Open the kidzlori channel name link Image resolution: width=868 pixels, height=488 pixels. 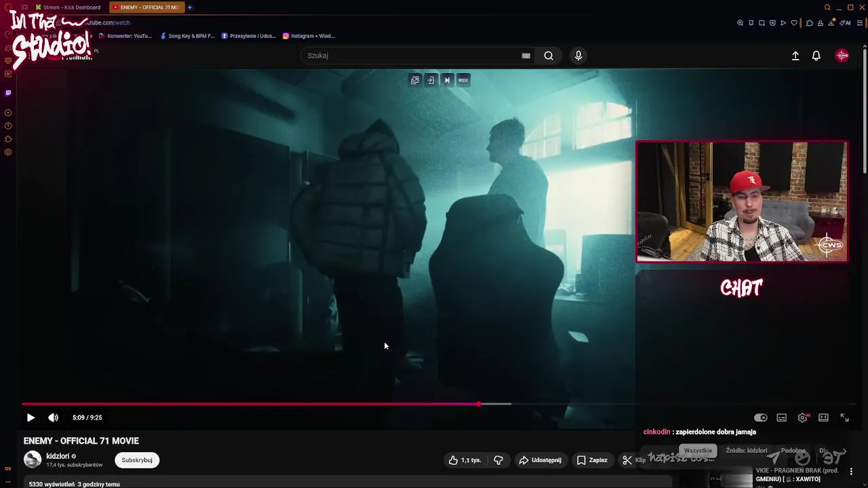click(x=58, y=456)
